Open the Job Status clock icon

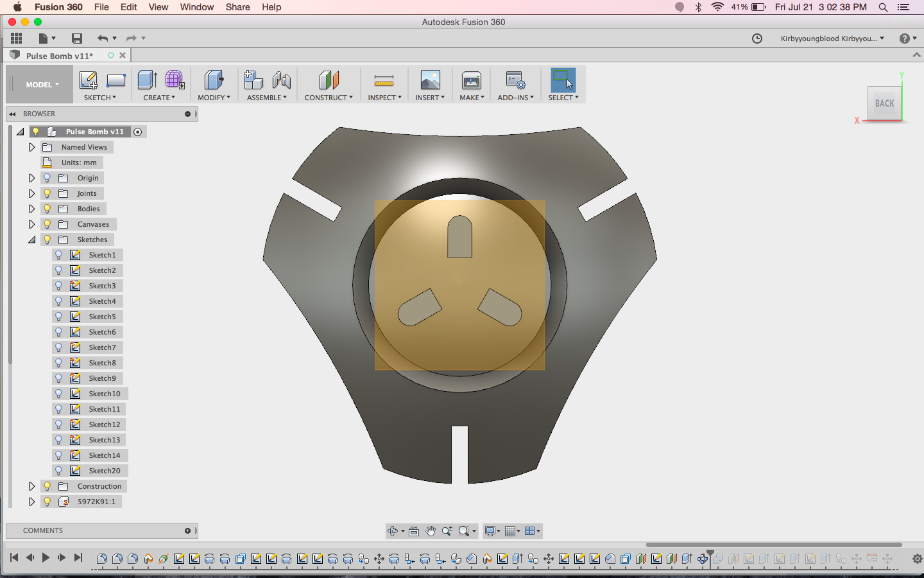click(757, 39)
